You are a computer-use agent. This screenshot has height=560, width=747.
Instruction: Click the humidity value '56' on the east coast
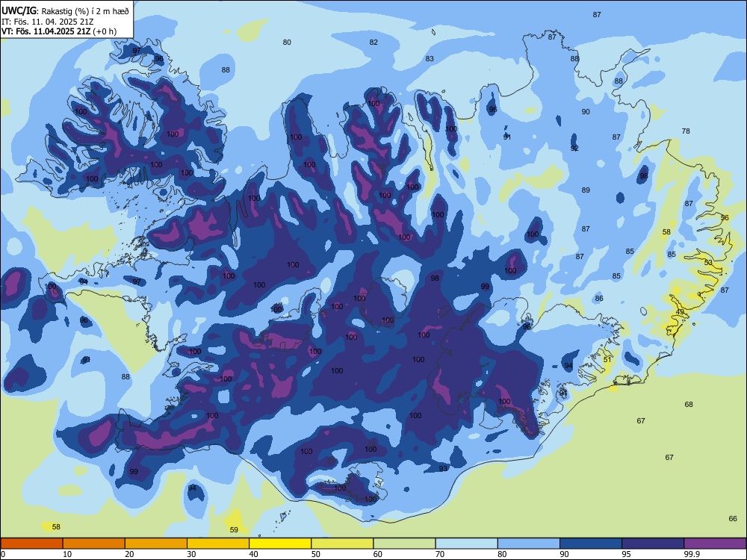click(x=725, y=217)
